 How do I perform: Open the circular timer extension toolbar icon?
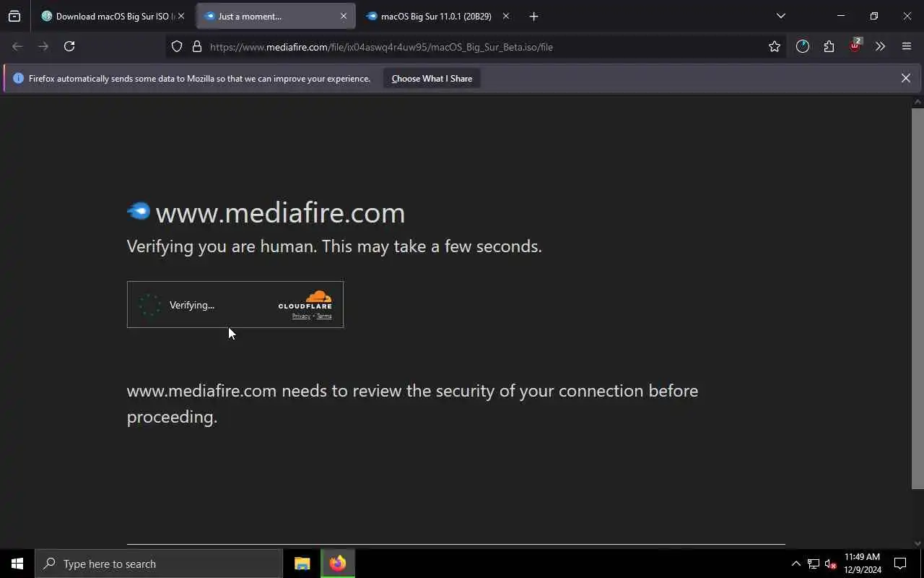(x=803, y=46)
